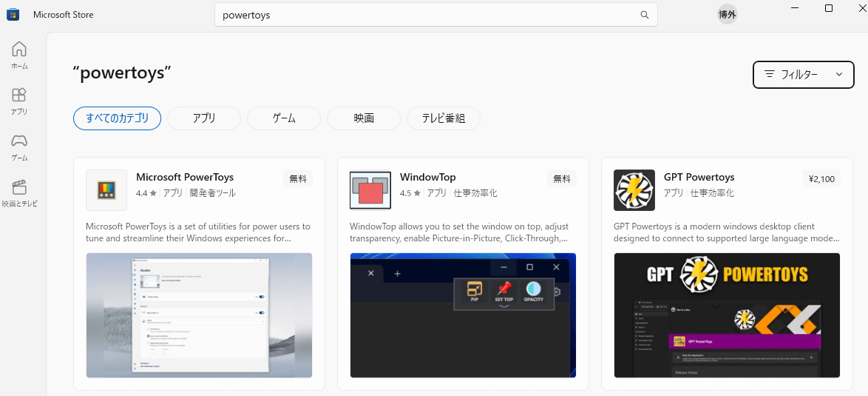Expand the フィルター dropdown

point(802,74)
